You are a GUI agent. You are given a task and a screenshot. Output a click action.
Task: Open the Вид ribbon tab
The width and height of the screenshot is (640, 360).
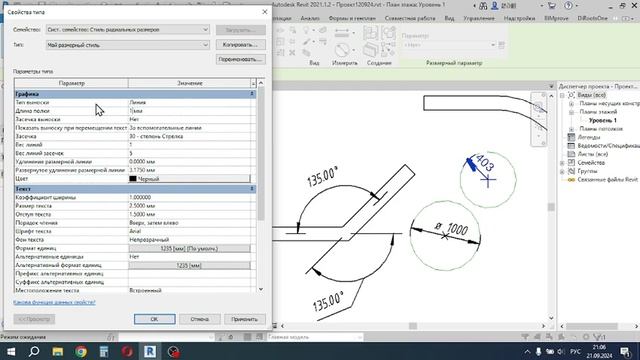tap(449, 18)
